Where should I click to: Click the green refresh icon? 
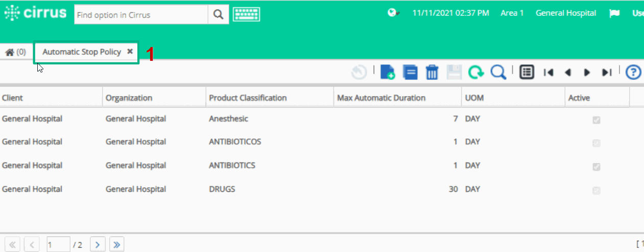click(476, 73)
